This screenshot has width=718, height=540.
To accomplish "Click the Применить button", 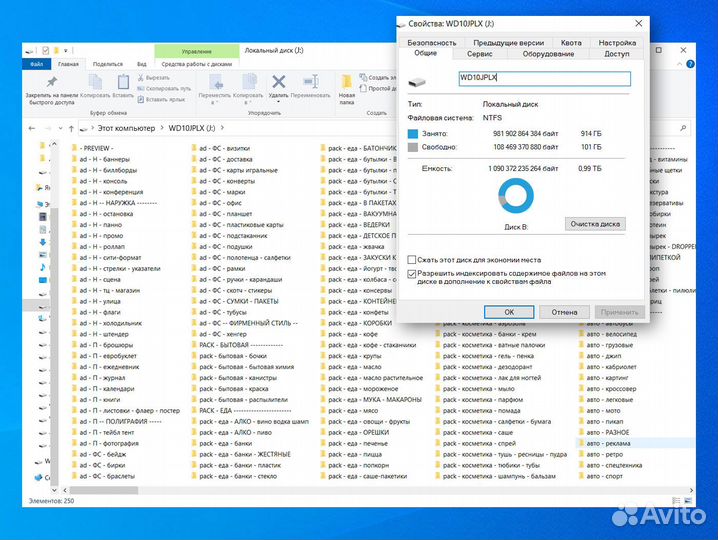I will click(620, 312).
